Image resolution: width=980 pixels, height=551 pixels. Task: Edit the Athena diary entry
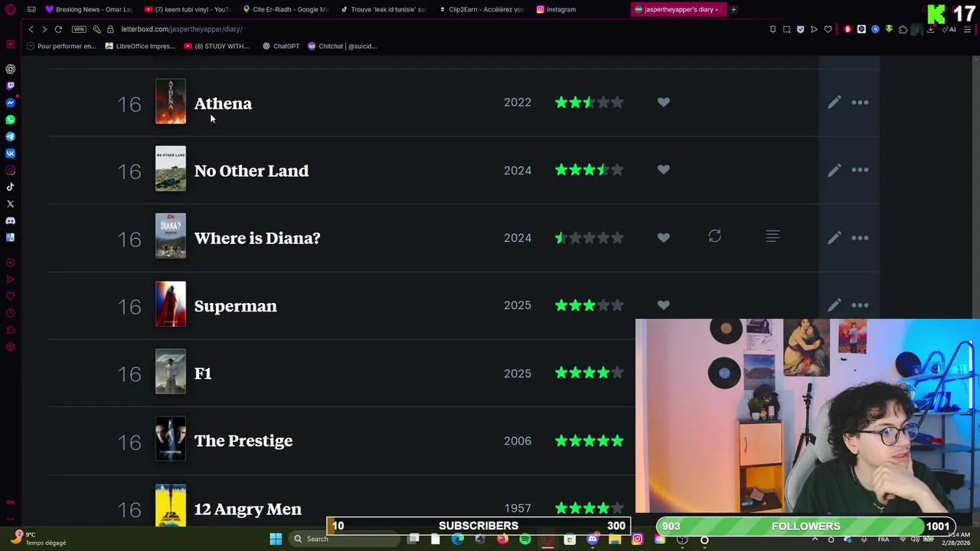834,103
